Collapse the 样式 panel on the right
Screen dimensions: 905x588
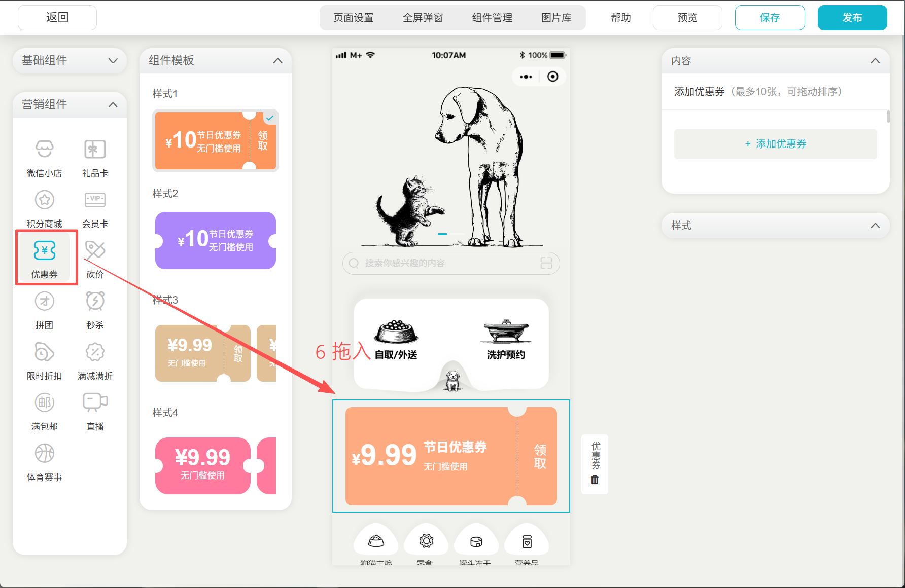875,226
